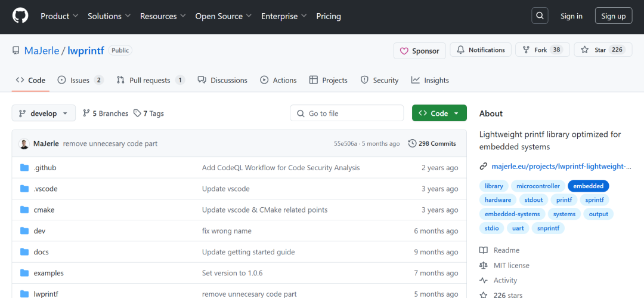Click the repository icon beside MaJerle
Image resolution: width=644 pixels, height=298 pixels.
click(x=16, y=51)
